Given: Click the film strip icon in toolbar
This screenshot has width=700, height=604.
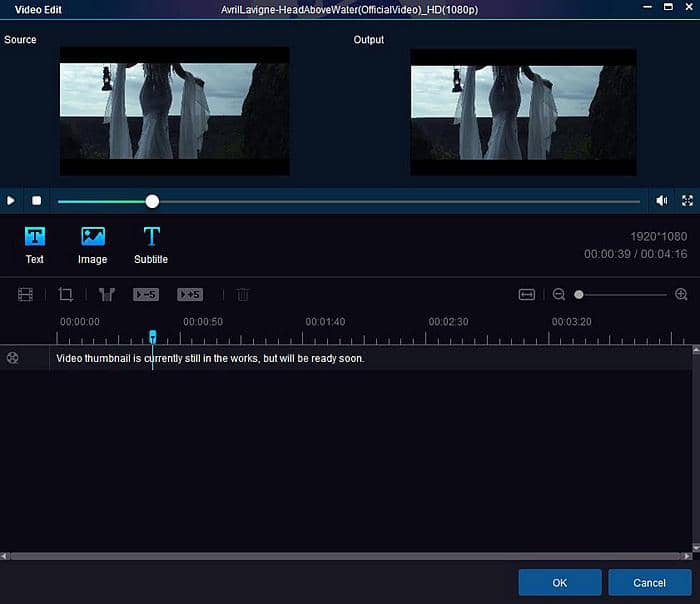Looking at the screenshot, I should (26, 295).
